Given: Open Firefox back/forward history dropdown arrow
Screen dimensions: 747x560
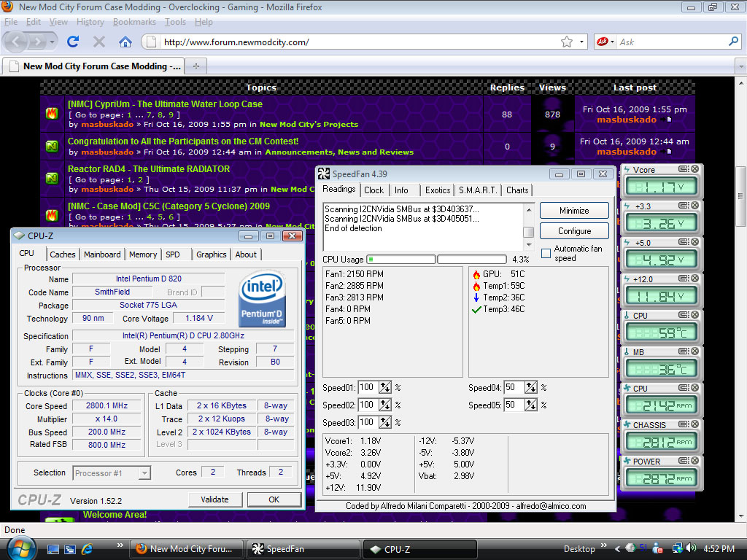Looking at the screenshot, I should [52, 42].
